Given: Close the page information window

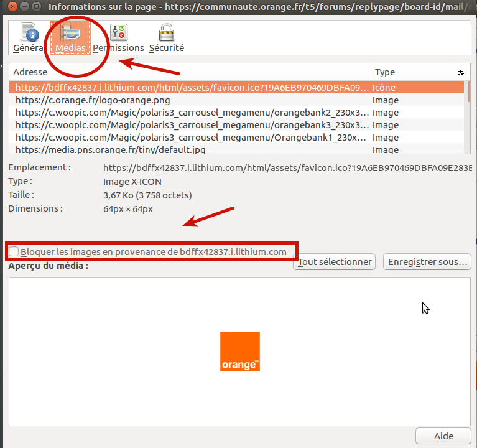Looking at the screenshot, I should coord(12,6).
